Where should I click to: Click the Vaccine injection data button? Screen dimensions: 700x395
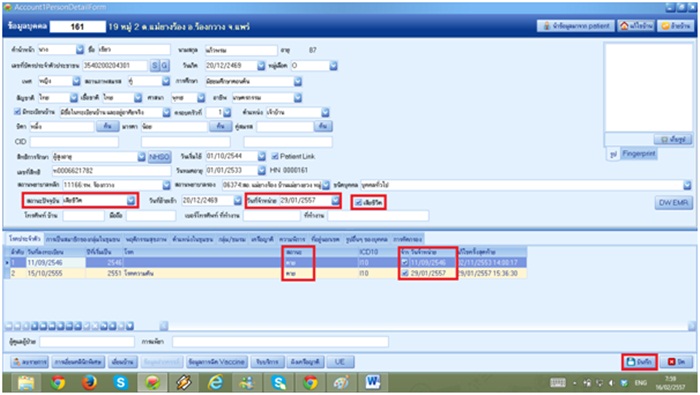216,362
